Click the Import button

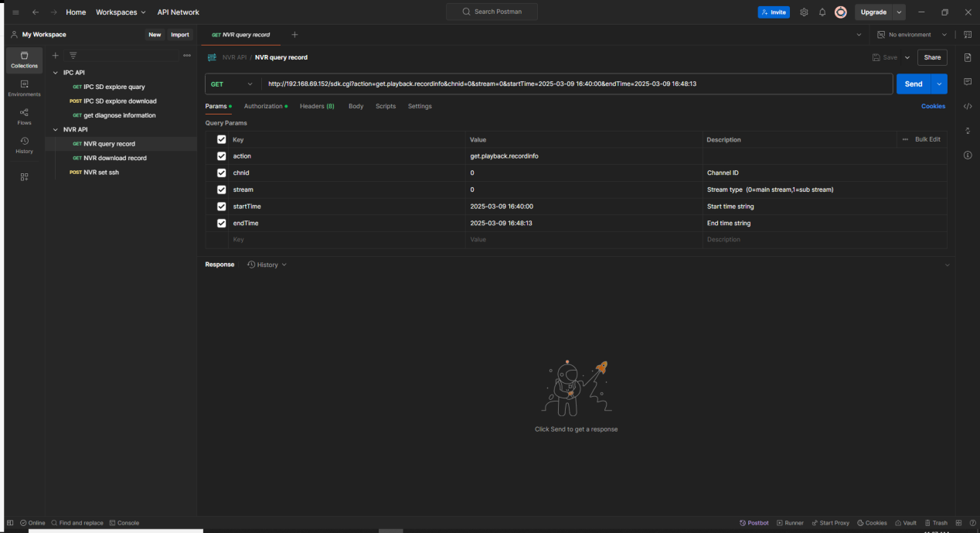180,35
